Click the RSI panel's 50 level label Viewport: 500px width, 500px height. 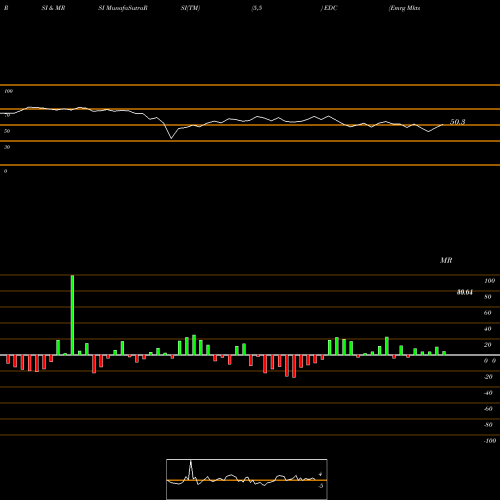(x=7, y=131)
